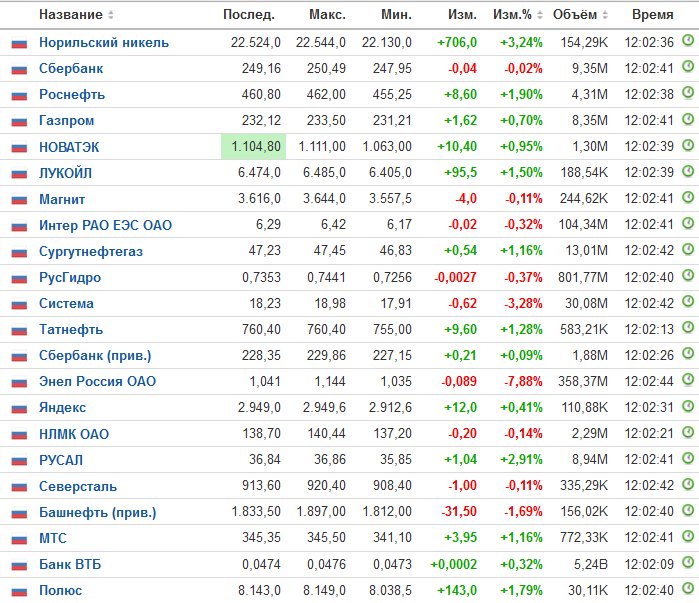Open the Система stock link
Screen dimensions: 699x603
[66, 304]
